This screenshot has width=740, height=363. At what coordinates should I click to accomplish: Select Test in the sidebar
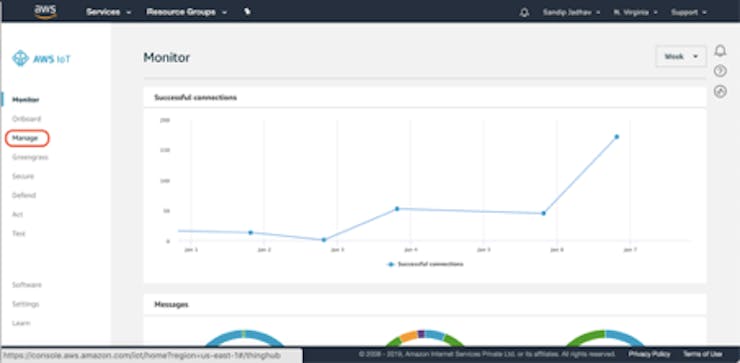(18, 233)
